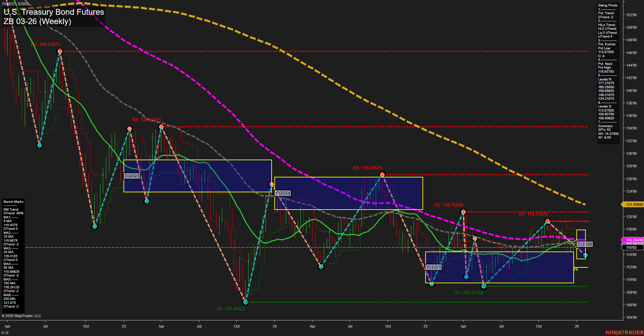The width and height of the screenshot is (644, 336).
Task: Select the orange pivot dot at R2 120.75000
Action: 463,212
